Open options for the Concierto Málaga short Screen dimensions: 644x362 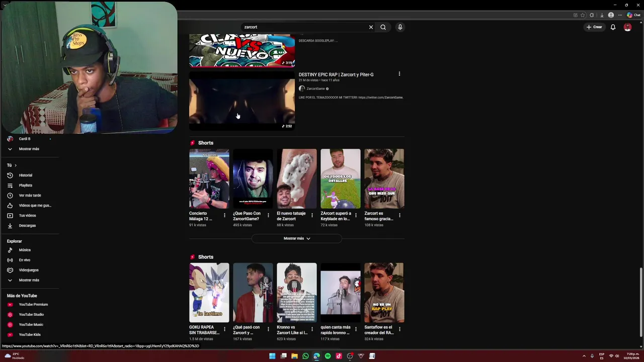tap(224, 215)
